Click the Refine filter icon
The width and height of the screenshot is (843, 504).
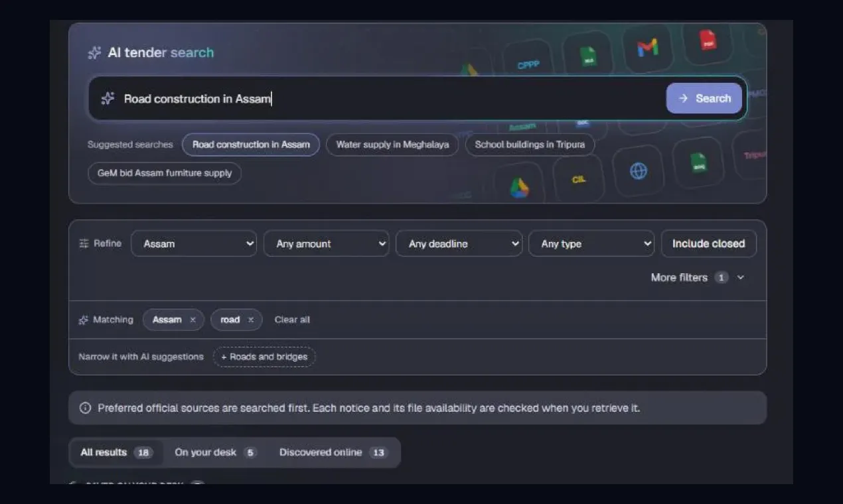click(84, 243)
